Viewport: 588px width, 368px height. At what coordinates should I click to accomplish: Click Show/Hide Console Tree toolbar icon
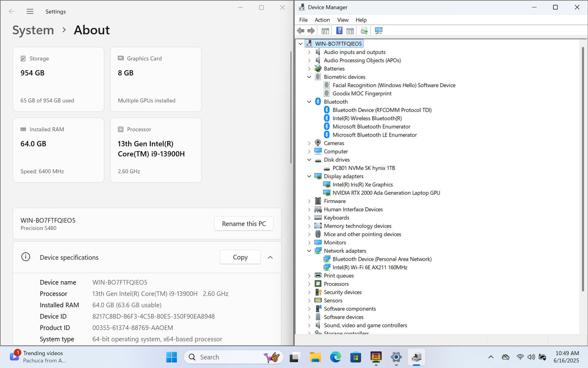325,31
